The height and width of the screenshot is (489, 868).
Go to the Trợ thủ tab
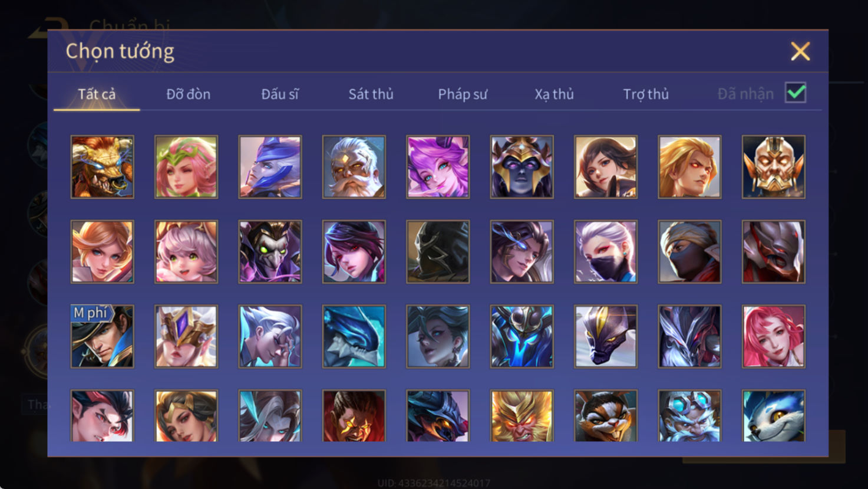click(646, 94)
